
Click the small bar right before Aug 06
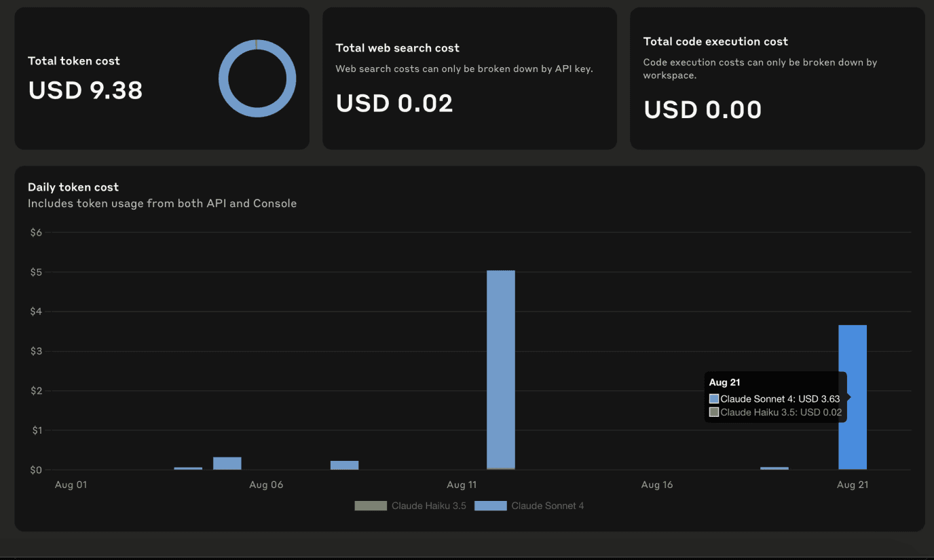[x=227, y=464]
